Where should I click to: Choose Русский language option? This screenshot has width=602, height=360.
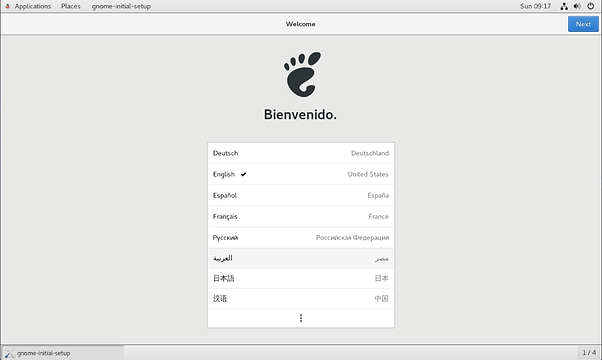coord(301,238)
